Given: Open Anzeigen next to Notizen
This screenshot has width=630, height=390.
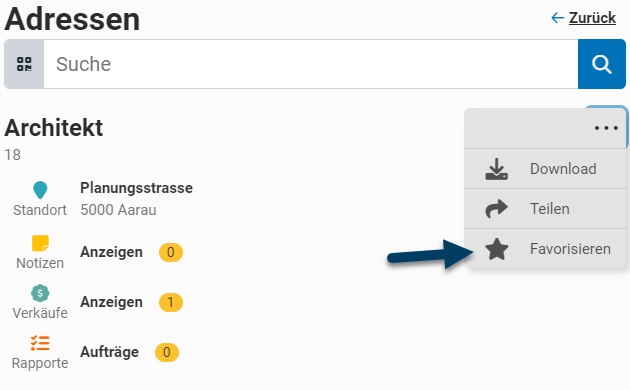Looking at the screenshot, I should pyautogui.click(x=111, y=252).
